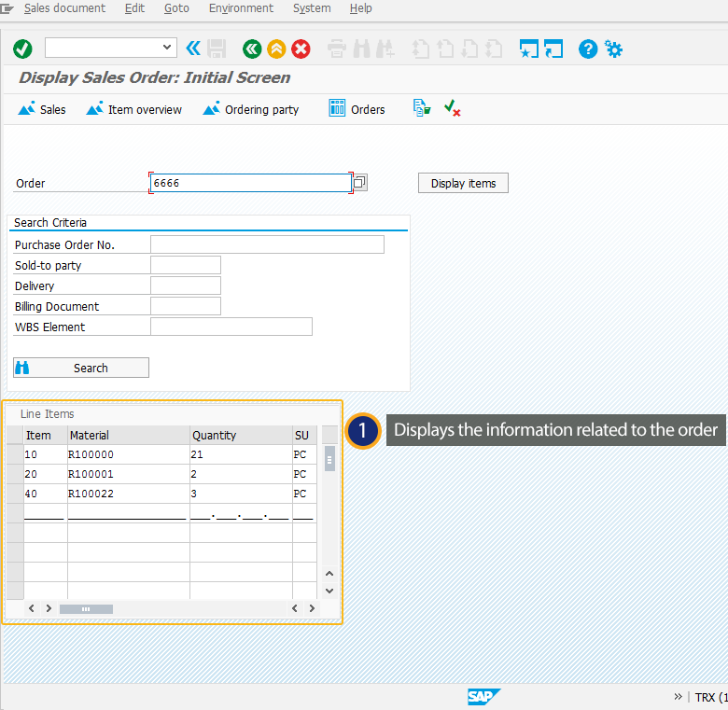The image size is (728, 710).
Task: Click the Generate Shortcut icon
Action: pyautogui.click(x=553, y=49)
